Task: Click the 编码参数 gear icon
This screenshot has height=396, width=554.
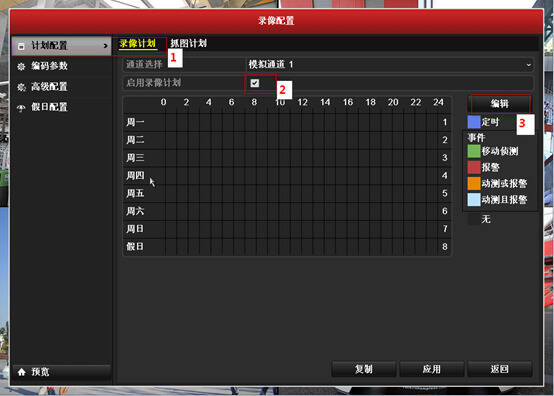Action: pos(21,66)
